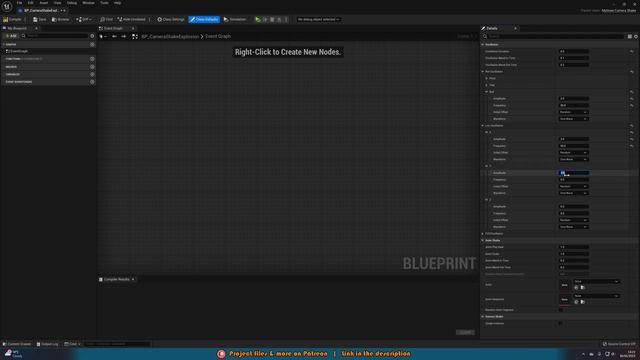Click Source Control Off status button

[x=619, y=344]
